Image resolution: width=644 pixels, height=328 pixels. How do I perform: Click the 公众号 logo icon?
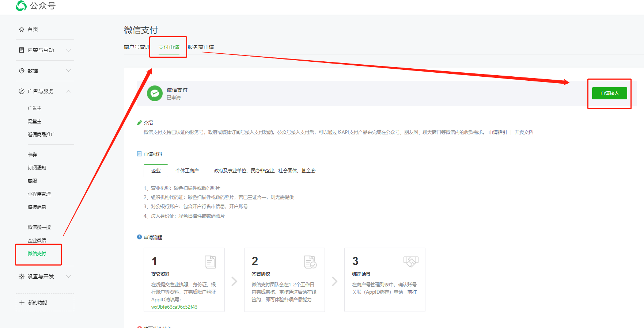tap(21, 5)
